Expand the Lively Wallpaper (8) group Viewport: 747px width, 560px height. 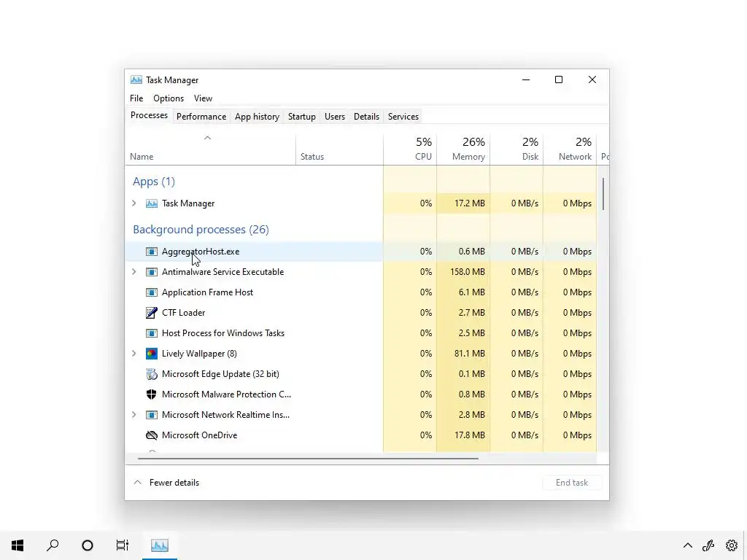coord(134,354)
